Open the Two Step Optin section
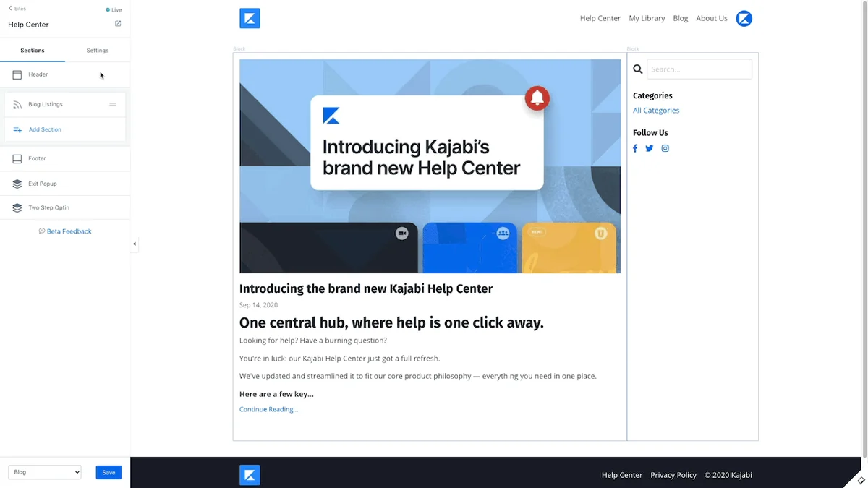 [65, 207]
